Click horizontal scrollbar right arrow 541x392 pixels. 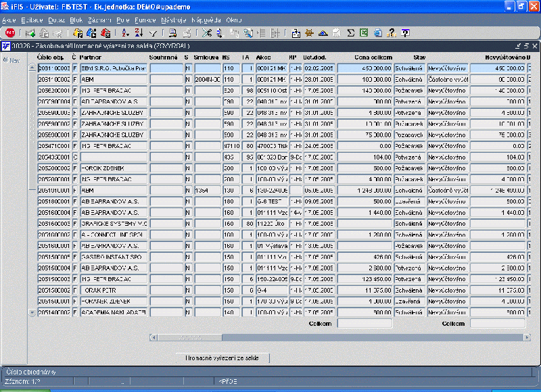pyautogui.click(x=527, y=337)
